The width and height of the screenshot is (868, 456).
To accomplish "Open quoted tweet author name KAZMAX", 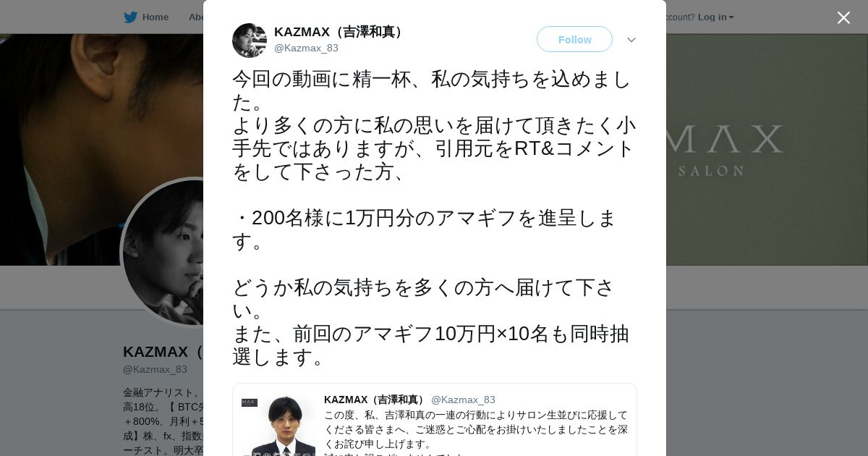I will click(375, 400).
